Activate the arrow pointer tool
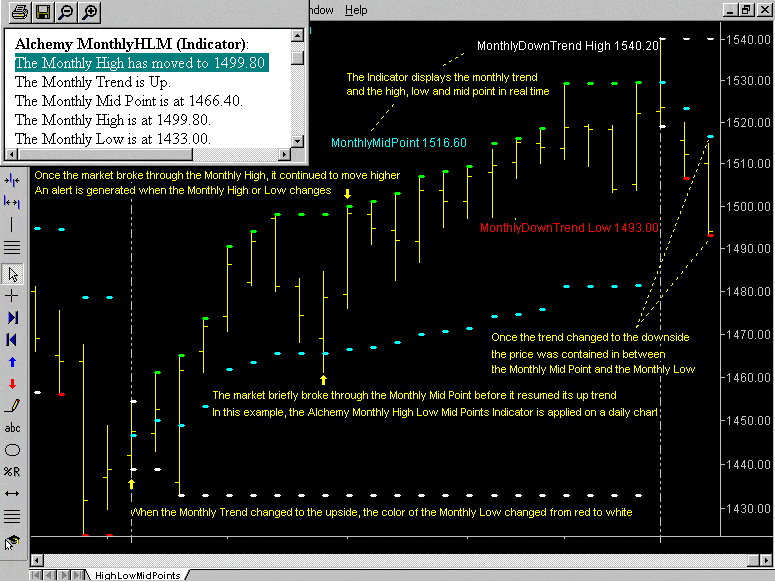The width and height of the screenshot is (775, 582). coord(12,274)
